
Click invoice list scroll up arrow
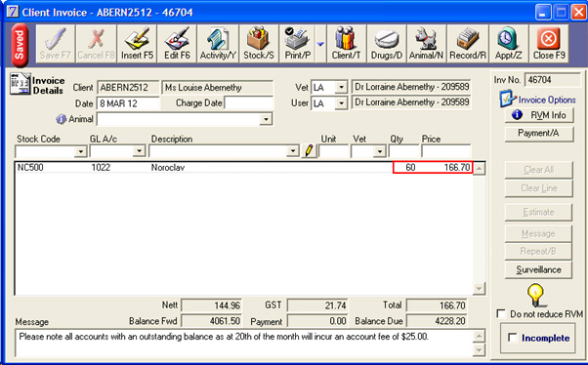click(x=479, y=168)
